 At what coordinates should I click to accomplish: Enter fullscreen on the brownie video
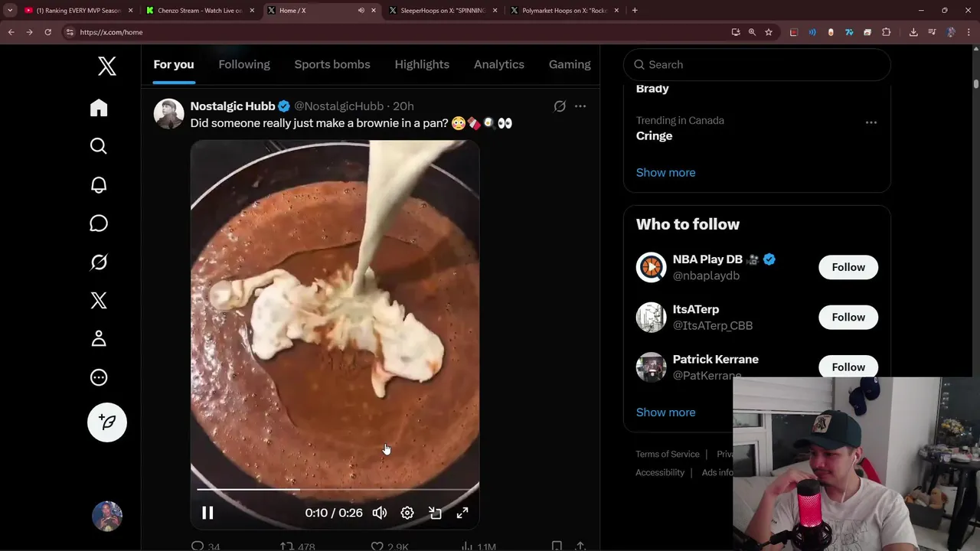(x=462, y=513)
